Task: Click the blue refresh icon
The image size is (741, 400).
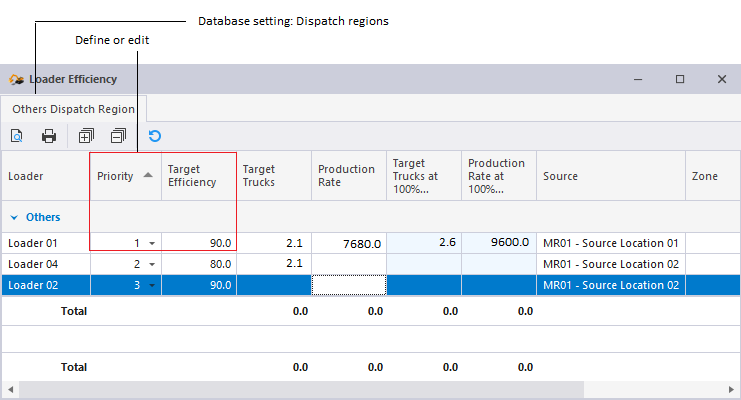Action: point(154,136)
